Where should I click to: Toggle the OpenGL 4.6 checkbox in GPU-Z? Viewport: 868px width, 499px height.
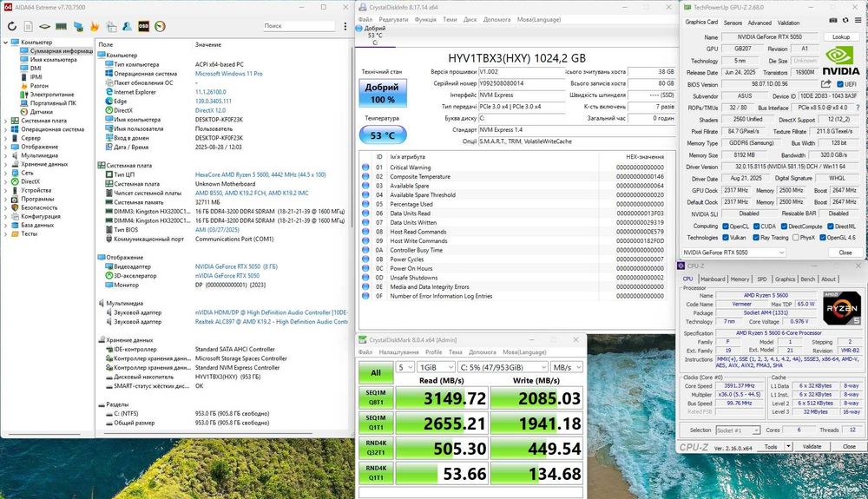click(823, 237)
